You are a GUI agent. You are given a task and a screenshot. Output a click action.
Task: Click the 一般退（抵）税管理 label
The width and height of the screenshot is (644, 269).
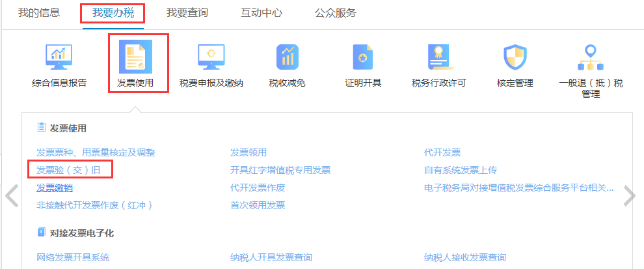[591, 89]
